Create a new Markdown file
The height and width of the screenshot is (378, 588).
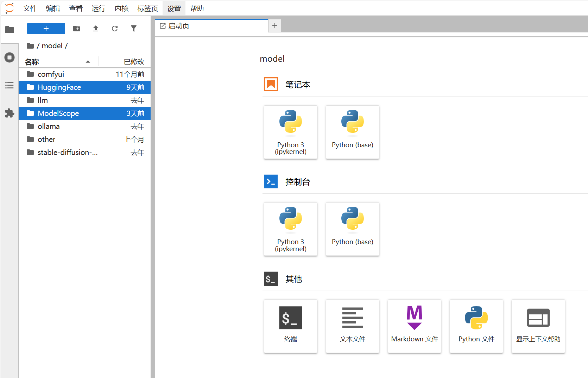click(414, 326)
